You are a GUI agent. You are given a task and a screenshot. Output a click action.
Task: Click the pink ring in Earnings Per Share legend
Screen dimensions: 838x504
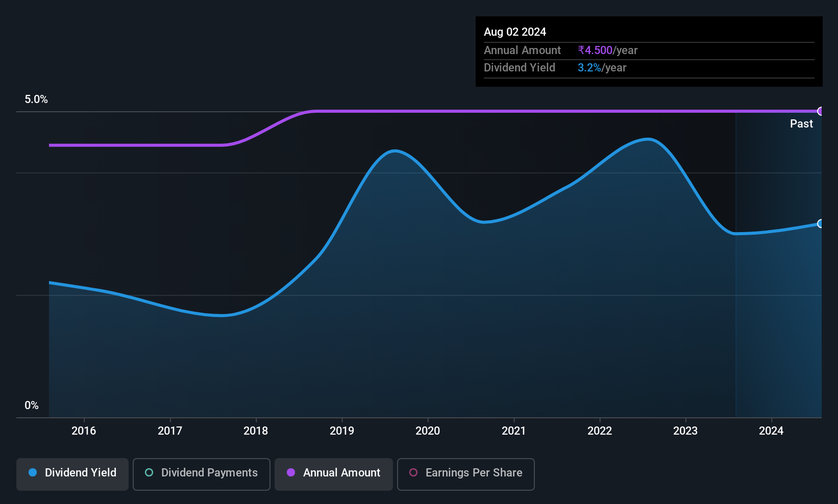tap(413, 472)
